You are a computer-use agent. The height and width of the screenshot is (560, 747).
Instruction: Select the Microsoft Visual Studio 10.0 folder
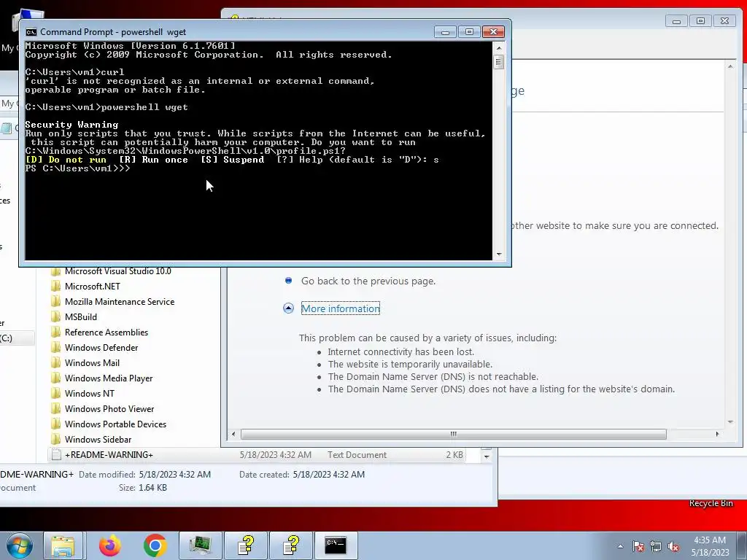coord(117,271)
